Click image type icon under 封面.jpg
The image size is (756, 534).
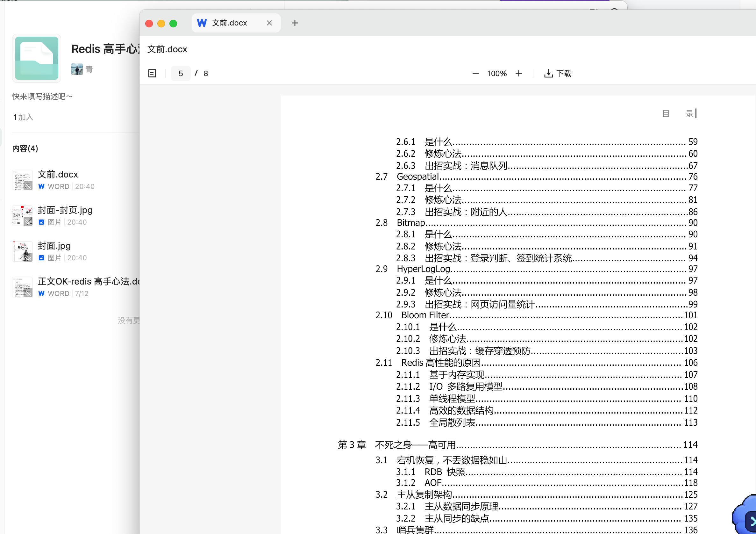[41, 258]
